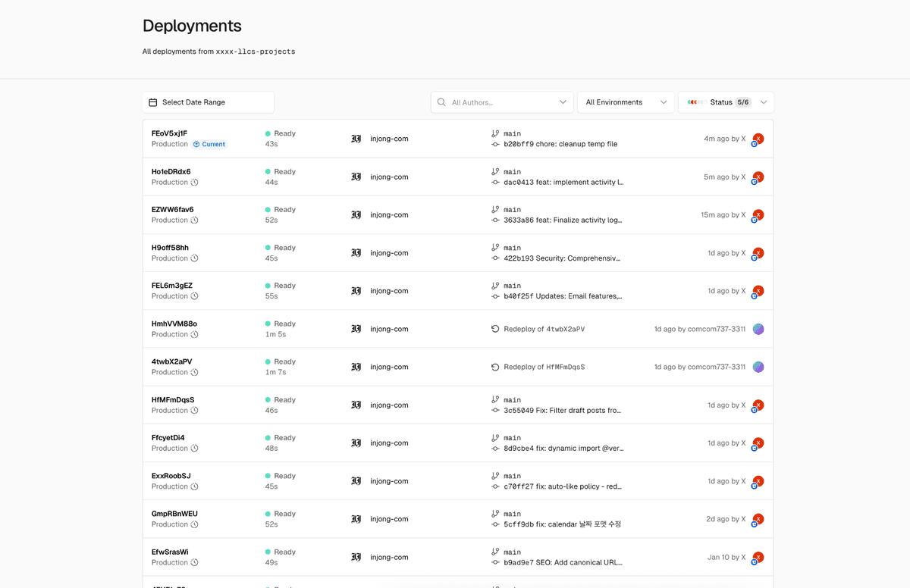This screenshot has height=588, width=910.
Task: Click injong-com name in HfMFmDqsS row
Action: point(389,405)
